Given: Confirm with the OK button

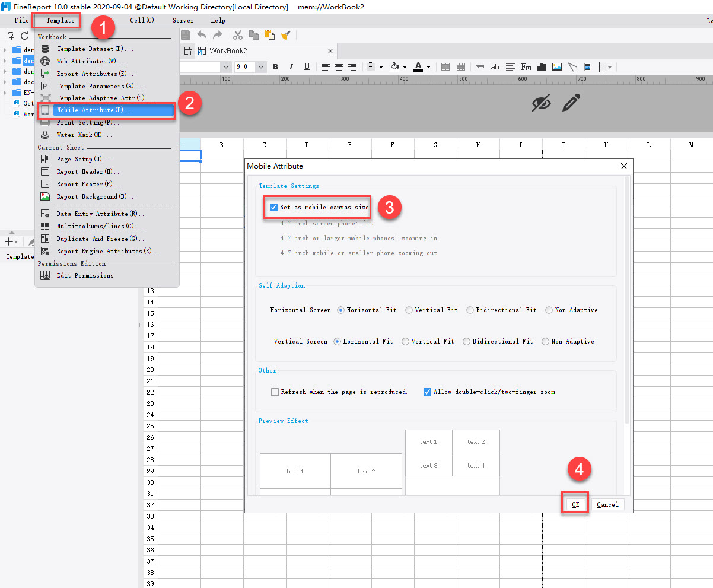Looking at the screenshot, I should click(x=574, y=504).
